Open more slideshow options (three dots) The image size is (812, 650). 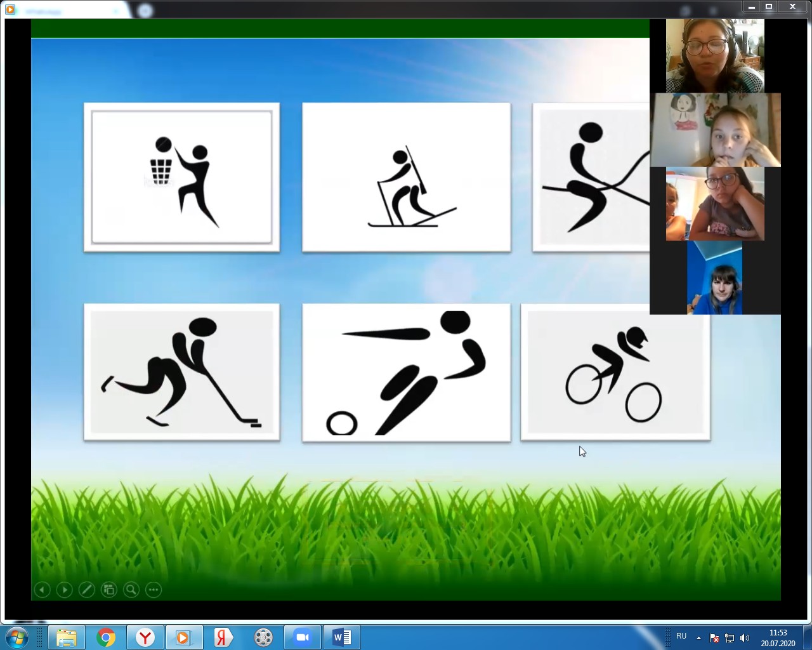click(154, 590)
